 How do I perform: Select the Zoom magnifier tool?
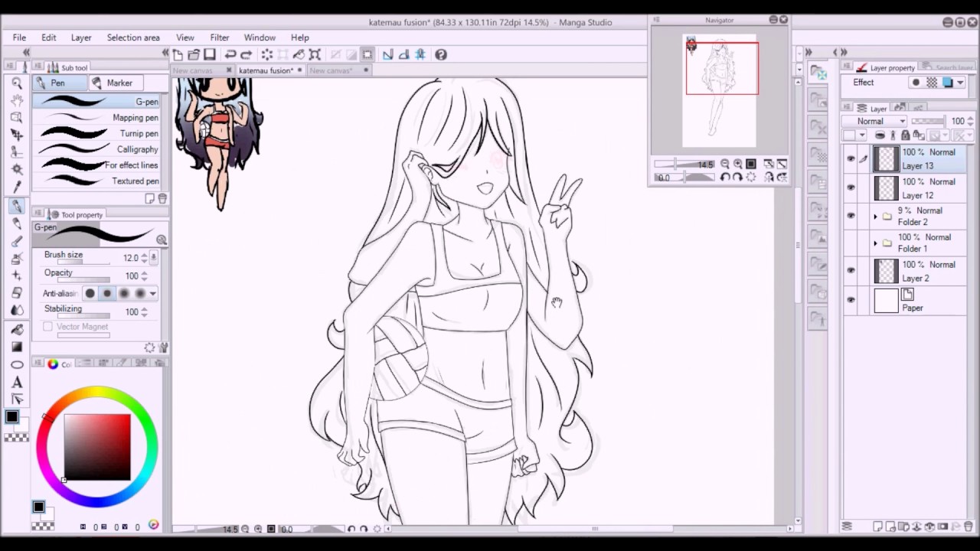[16, 83]
